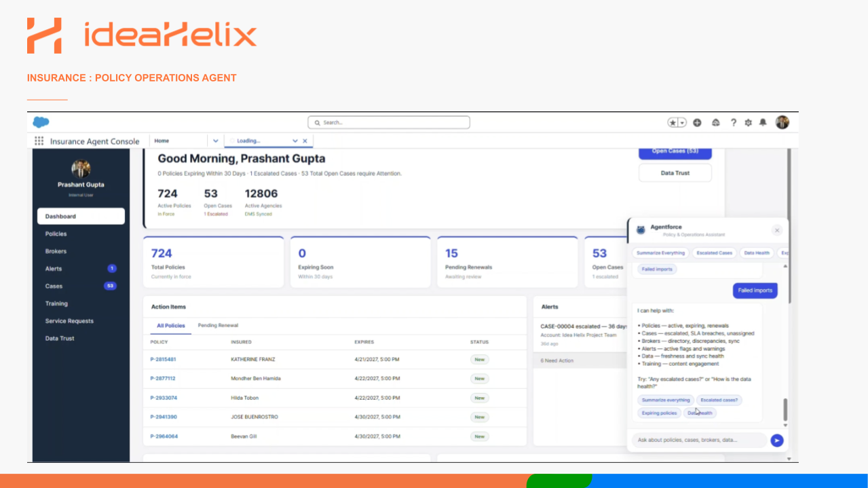Open the Salesforce cloud logo

41,122
